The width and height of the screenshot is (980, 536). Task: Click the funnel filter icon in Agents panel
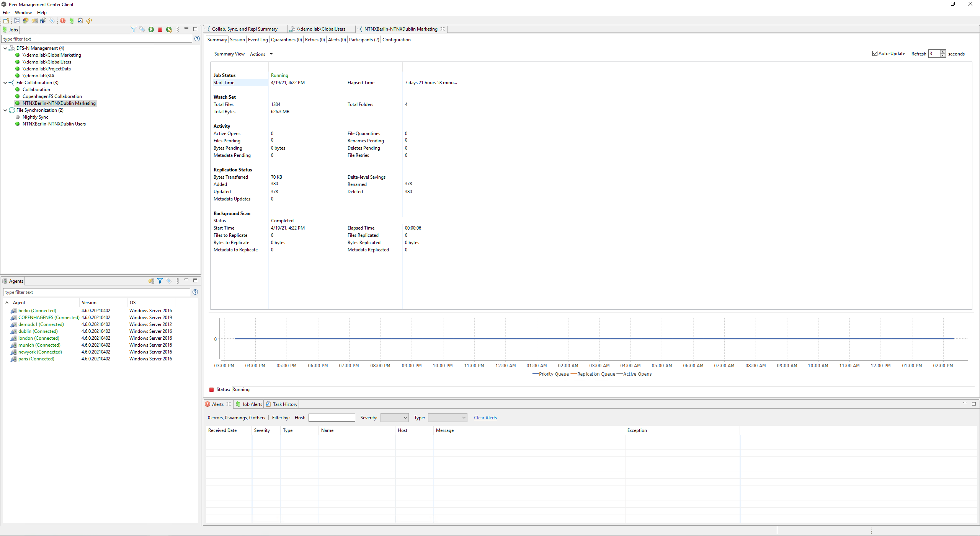pyautogui.click(x=160, y=281)
